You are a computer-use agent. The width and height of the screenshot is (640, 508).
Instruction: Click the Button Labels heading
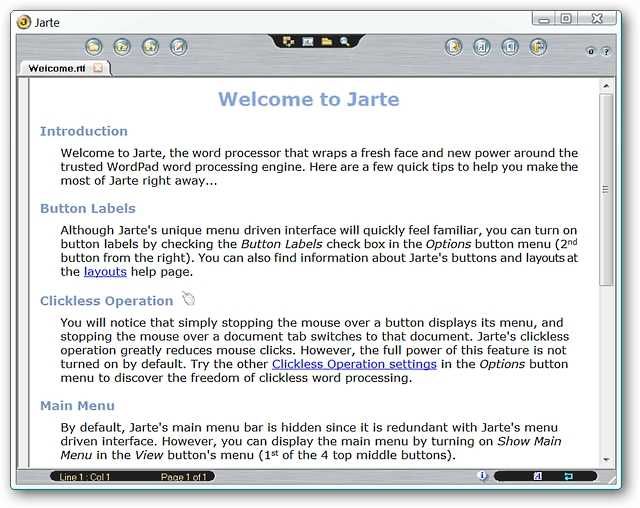88,209
